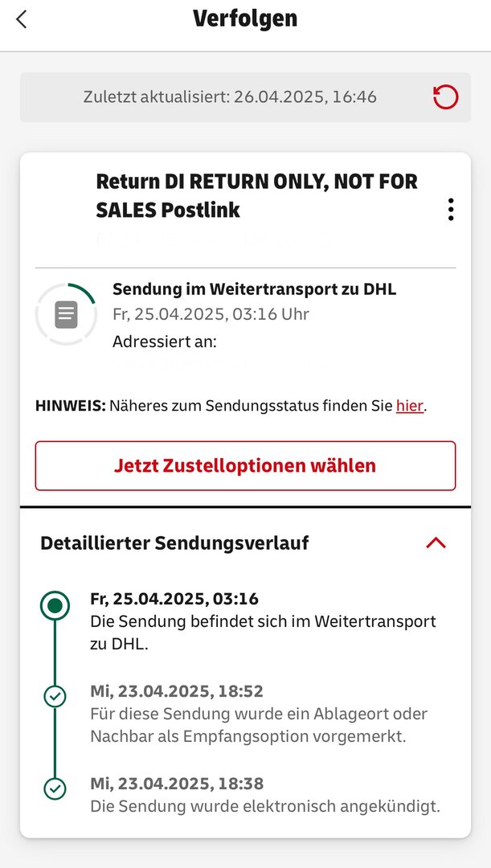This screenshot has width=491, height=868.
Task: Click the 'hier' link for status details
Action: 409,406
